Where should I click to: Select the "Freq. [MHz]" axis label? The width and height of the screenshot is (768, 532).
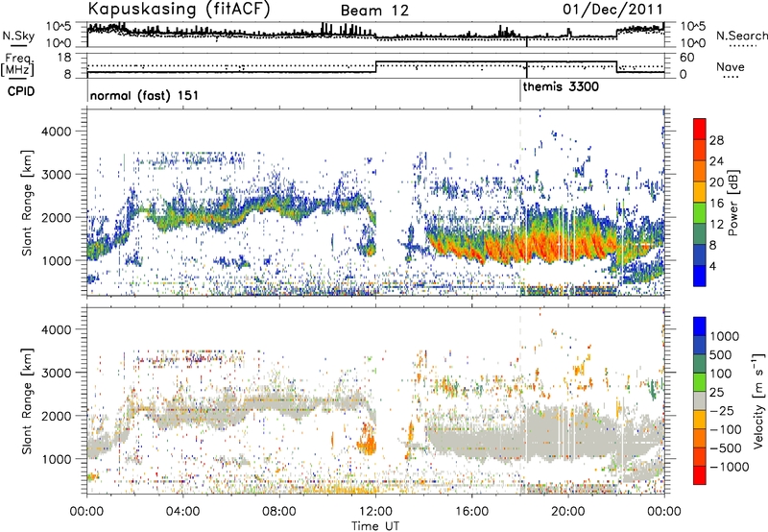pyautogui.click(x=17, y=64)
